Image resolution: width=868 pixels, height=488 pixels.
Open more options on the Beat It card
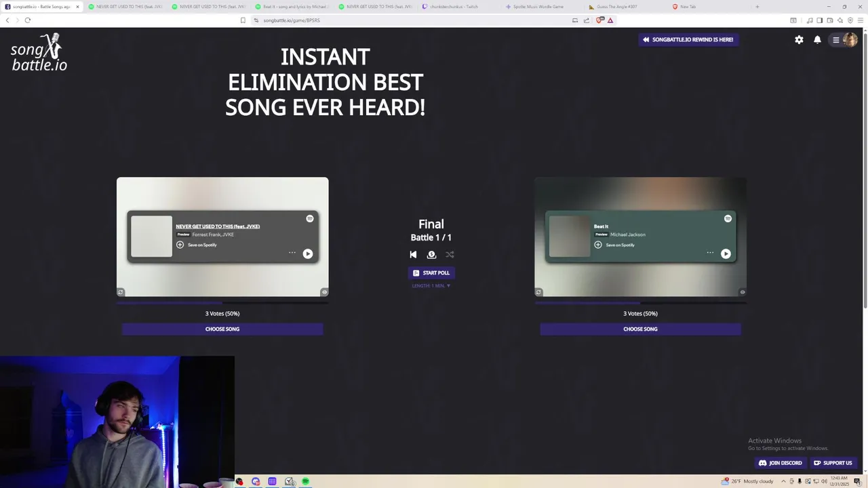710,253
